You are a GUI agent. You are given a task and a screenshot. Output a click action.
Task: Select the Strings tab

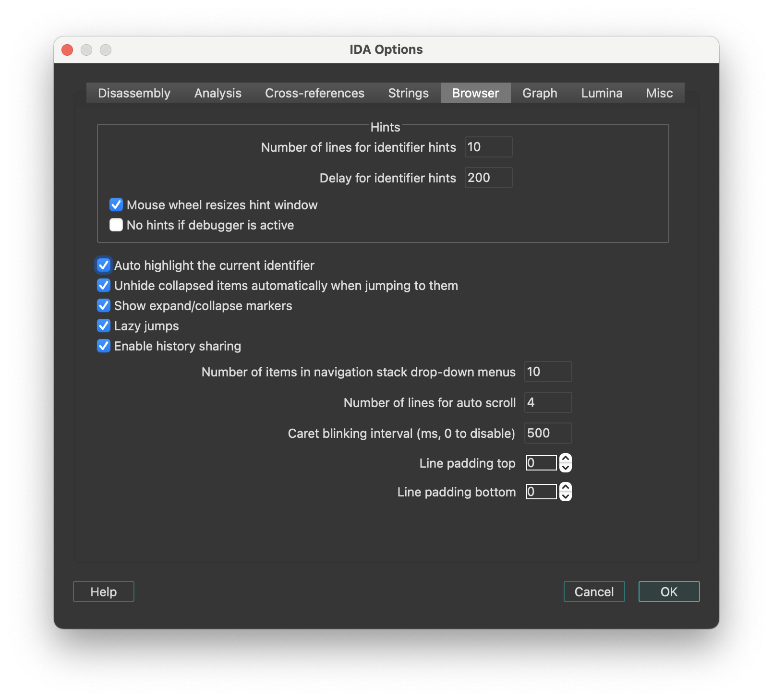[x=408, y=93]
